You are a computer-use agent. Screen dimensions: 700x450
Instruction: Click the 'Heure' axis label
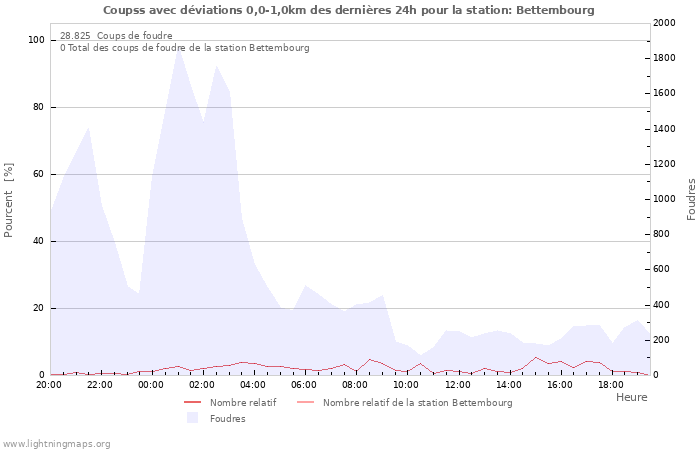pyautogui.click(x=631, y=397)
